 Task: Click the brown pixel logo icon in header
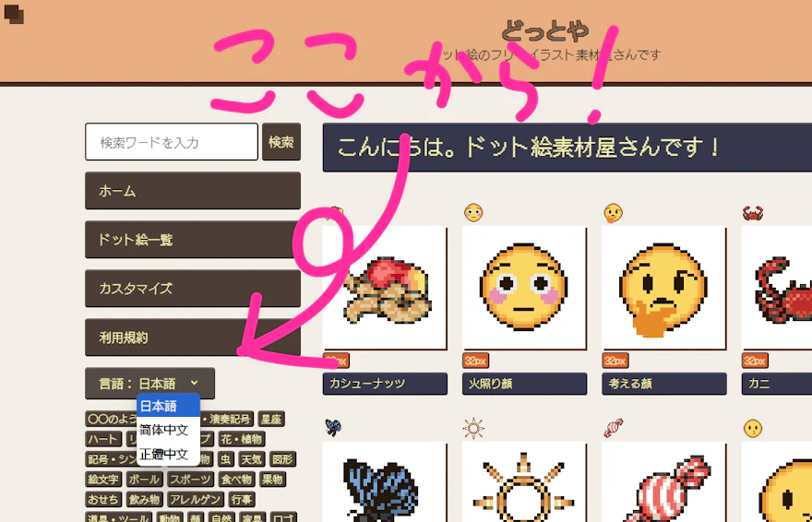(14, 14)
